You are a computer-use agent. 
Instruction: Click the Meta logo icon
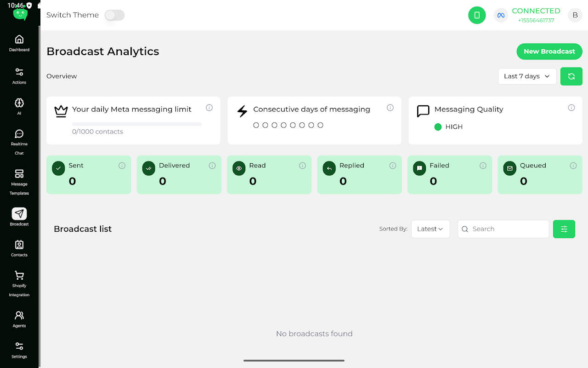point(501,15)
